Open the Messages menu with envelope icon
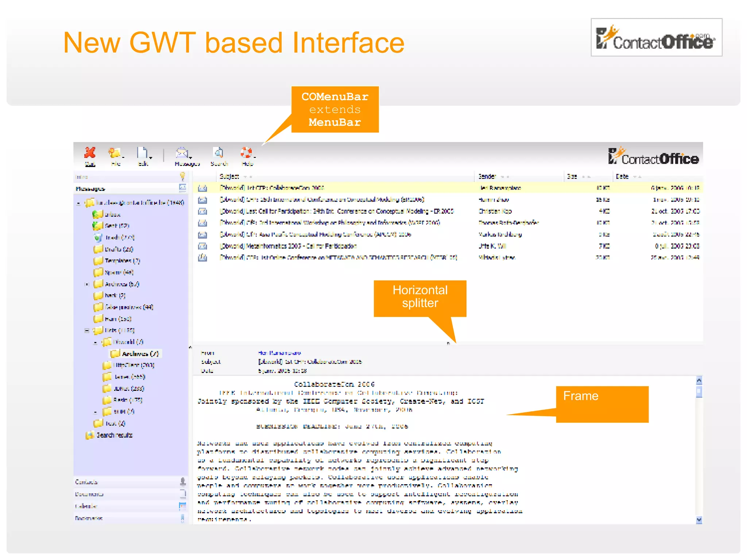Image resolution: width=747 pixels, height=560 pixels. [x=187, y=157]
